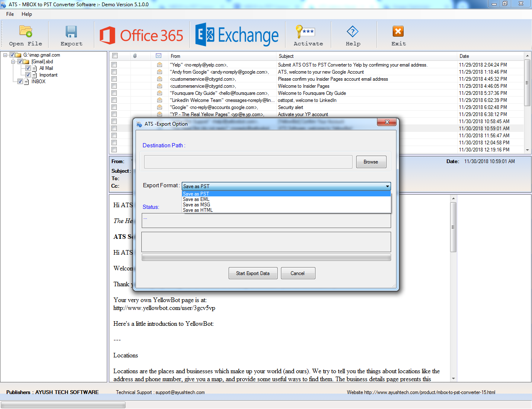
Task: Click envelope icon of LinkedIn Welcome Team email
Action: pos(160,100)
